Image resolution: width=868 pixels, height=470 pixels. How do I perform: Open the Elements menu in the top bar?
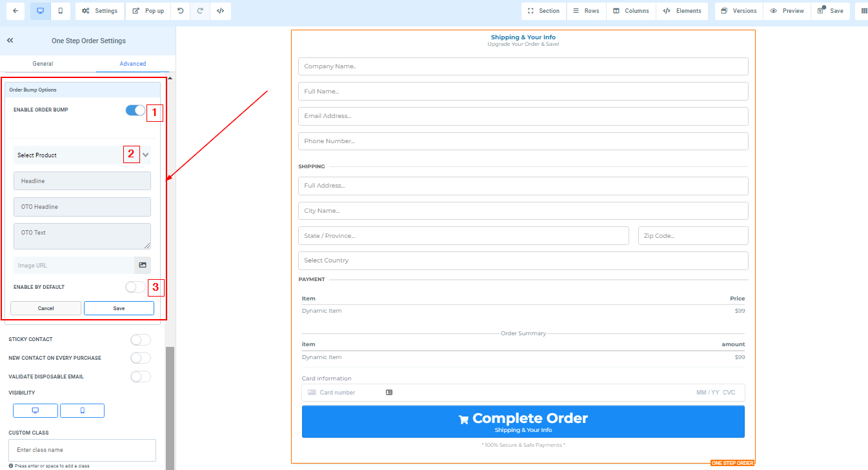682,11
